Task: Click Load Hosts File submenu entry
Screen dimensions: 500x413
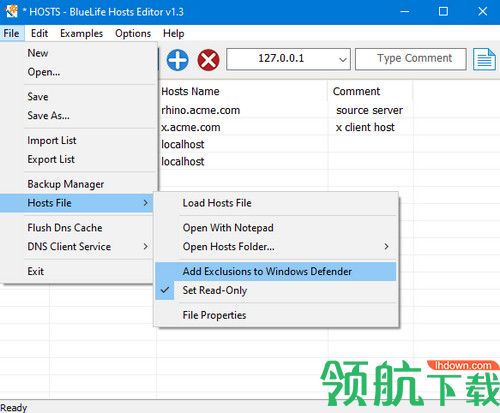Action: pos(276,203)
